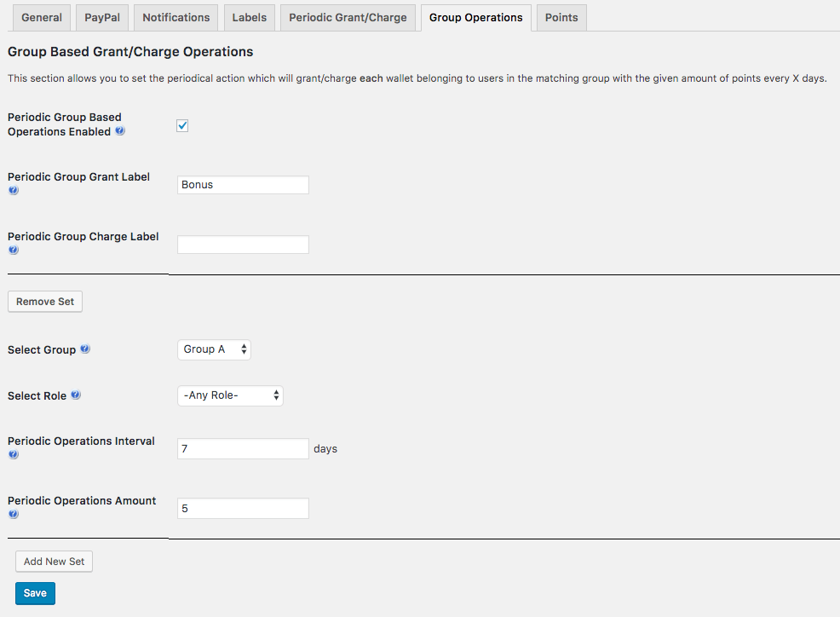Click help icon under Periodic Operations Interval
Screen dimensions: 840x617
(x=14, y=455)
